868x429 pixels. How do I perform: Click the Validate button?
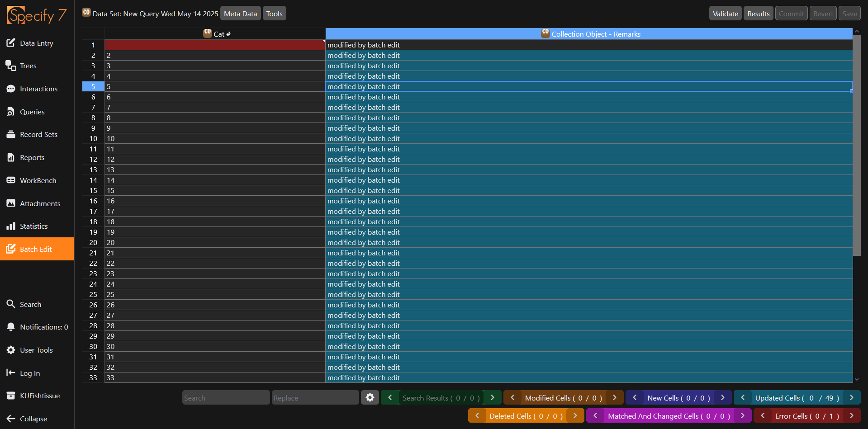(x=725, y=14)
